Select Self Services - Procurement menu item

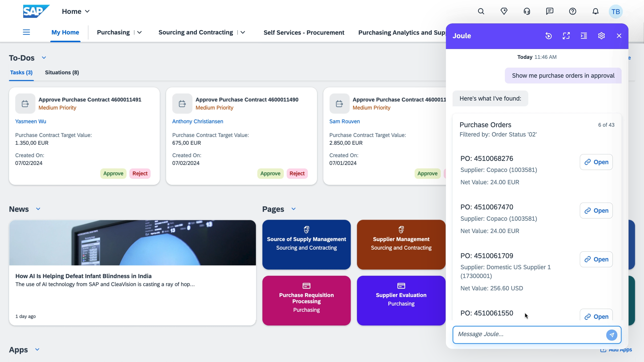click(x=304, y=32)
